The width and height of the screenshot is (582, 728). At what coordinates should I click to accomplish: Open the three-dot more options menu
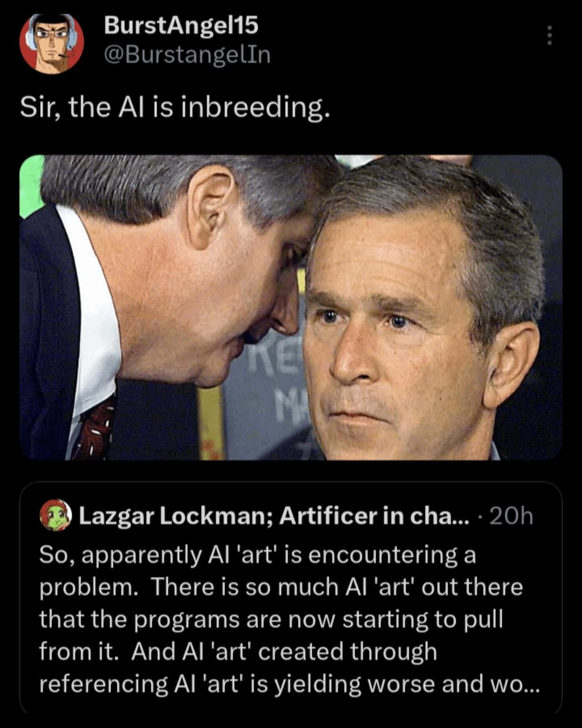coord(549,36)
